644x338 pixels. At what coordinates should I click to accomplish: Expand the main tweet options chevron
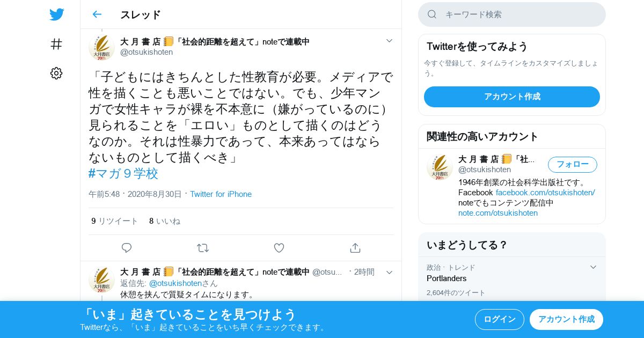[390, 41]
